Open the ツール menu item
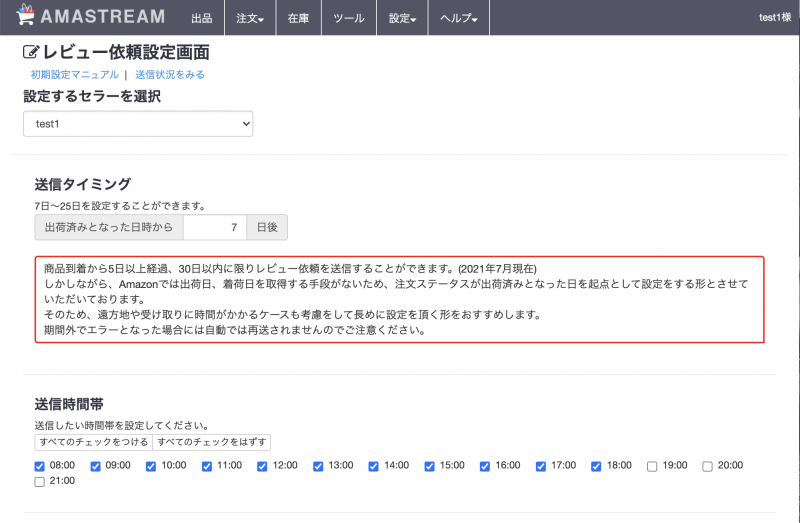Image resolution: width=800 pixels, height=523 pixels. click(349, 18)
